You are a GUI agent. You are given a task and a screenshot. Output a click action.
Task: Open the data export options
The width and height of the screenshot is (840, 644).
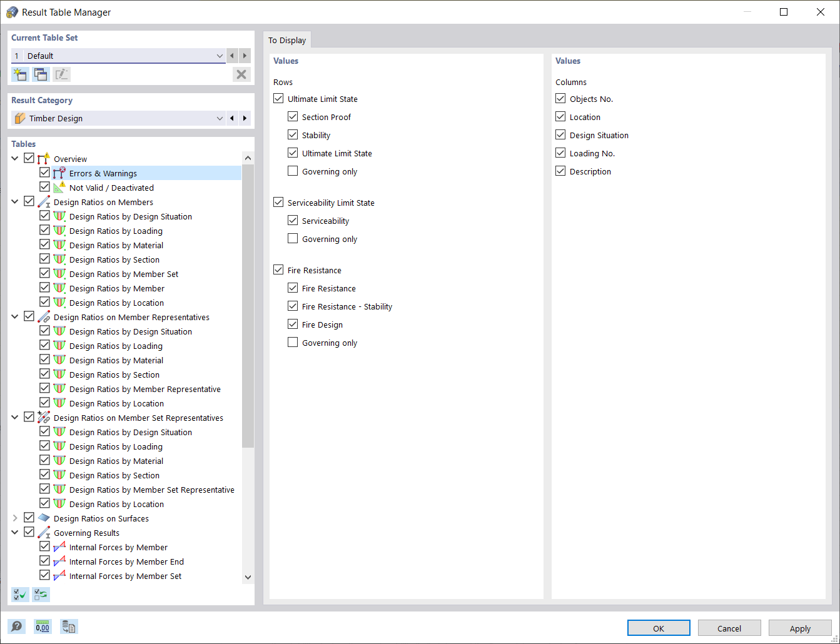68,626
